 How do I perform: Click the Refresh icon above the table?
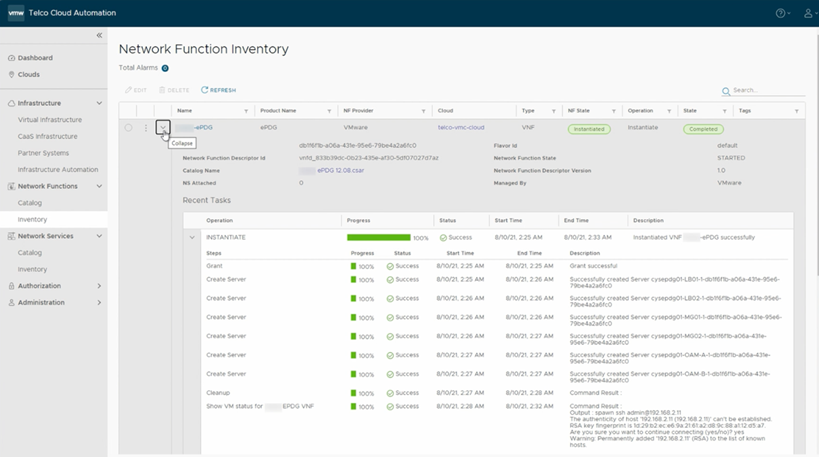tap(205, 90)
